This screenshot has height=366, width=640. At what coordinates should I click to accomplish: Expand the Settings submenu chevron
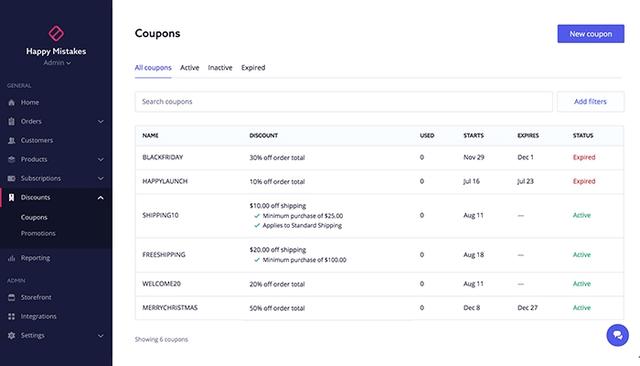point(100,336)
